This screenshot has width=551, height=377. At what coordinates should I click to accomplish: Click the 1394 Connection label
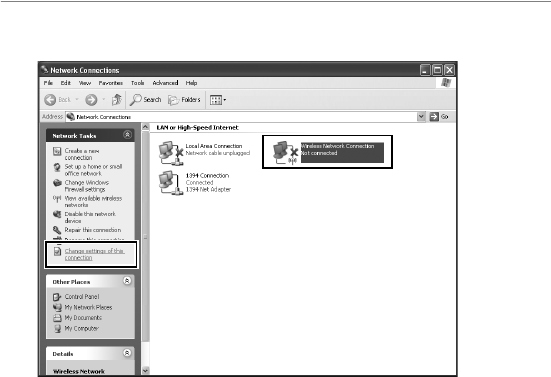pos(207,175)
